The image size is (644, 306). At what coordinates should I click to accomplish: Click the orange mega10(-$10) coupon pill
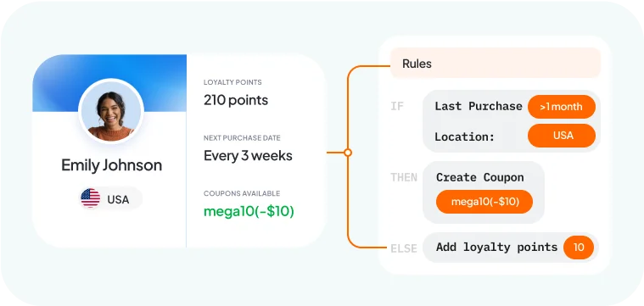pyautogui.click(x=484, y=202)
